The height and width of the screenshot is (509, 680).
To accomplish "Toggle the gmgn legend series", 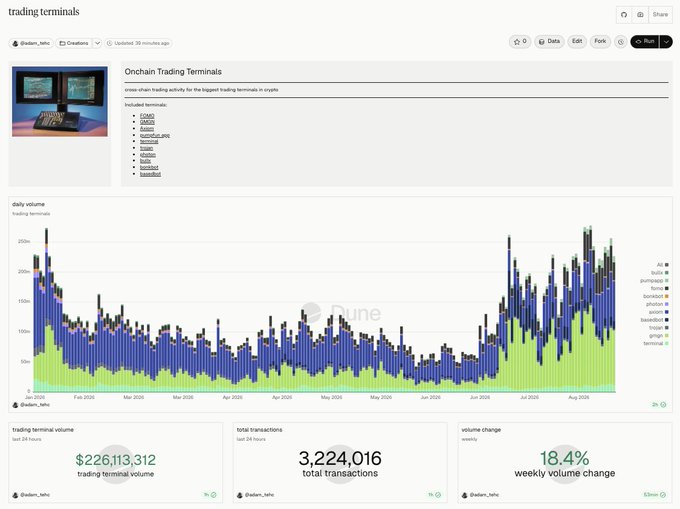I will [658, 336].
